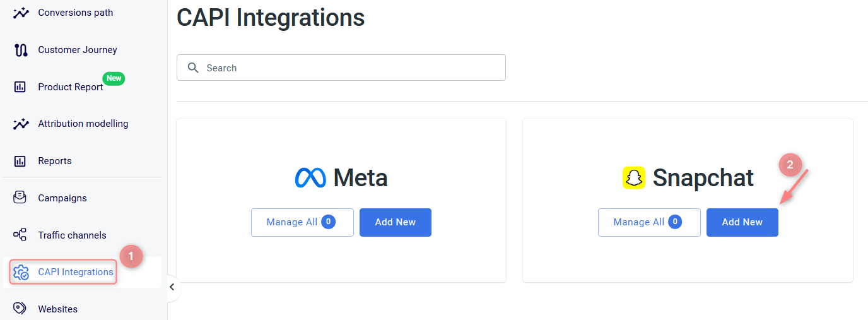868x320 pixels.
Task: Click the Campaigns envelope icon
Action: (20, 198)
